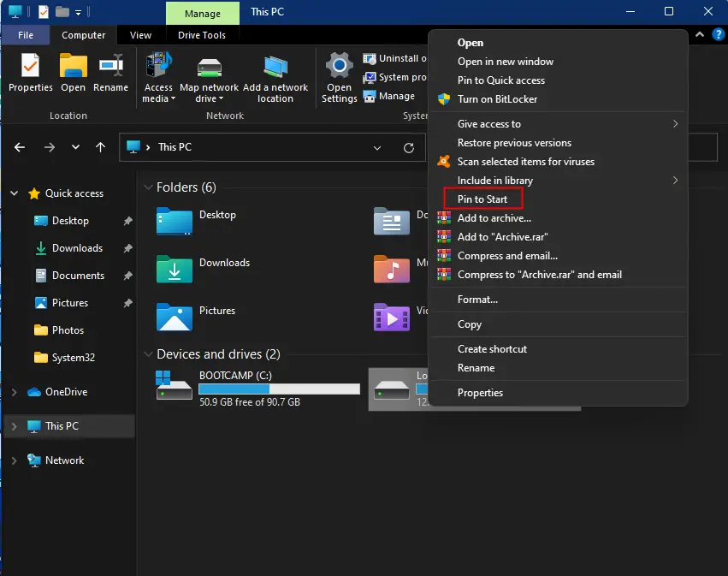Click the System properties ribbon button
The height and width of the screenshot is (576, 728).
[x=394, y=77]
